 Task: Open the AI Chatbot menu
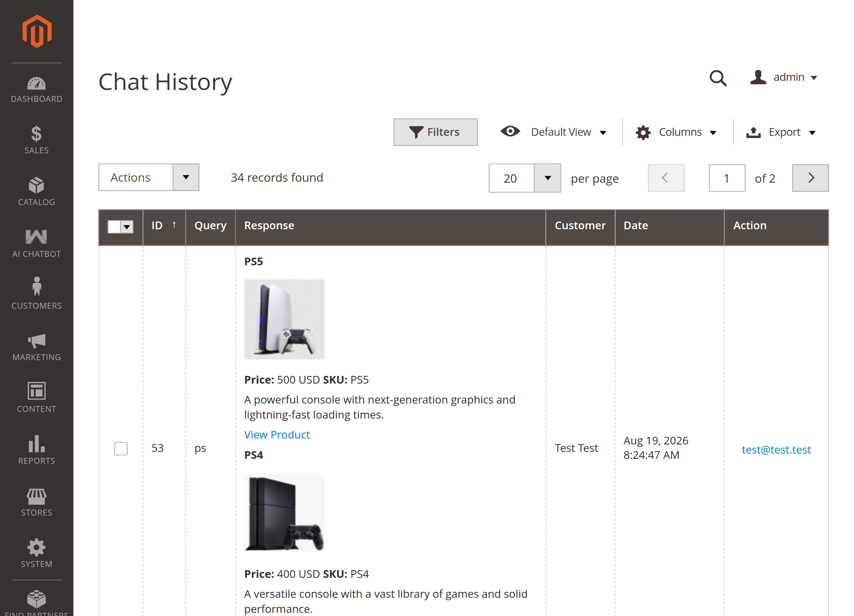36,243
